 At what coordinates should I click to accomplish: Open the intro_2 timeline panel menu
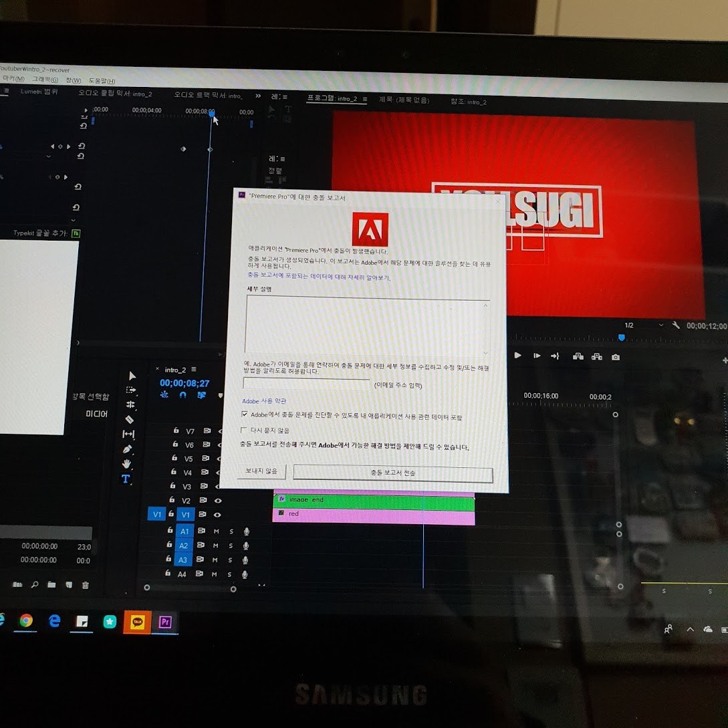point(194,369)
